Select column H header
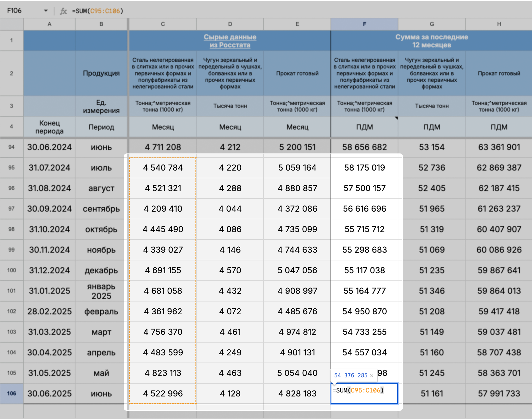 (499, 24)
